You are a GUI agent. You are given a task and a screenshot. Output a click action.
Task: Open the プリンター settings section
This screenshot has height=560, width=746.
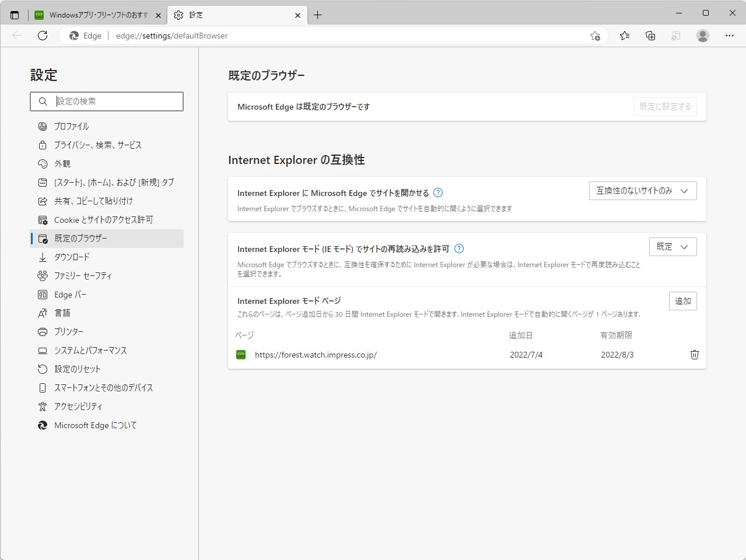pos(68,331)
